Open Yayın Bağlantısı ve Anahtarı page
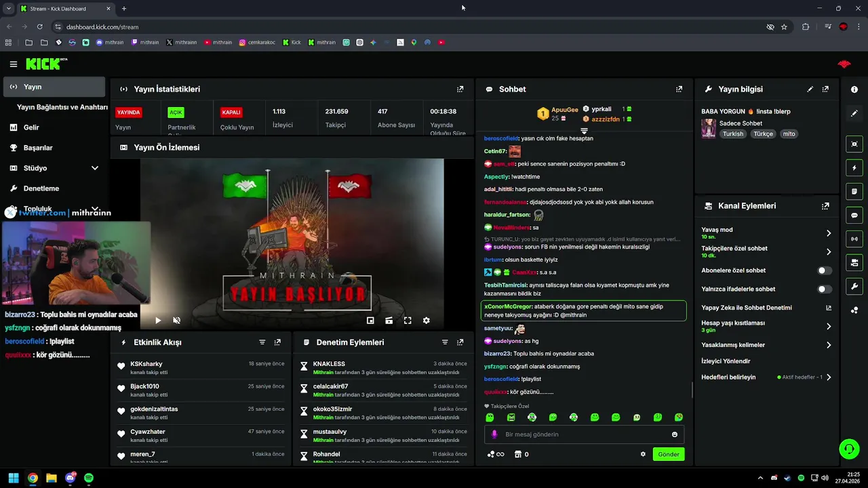The width and height of the screenshot is (868, 488). (x=62, y=107)
